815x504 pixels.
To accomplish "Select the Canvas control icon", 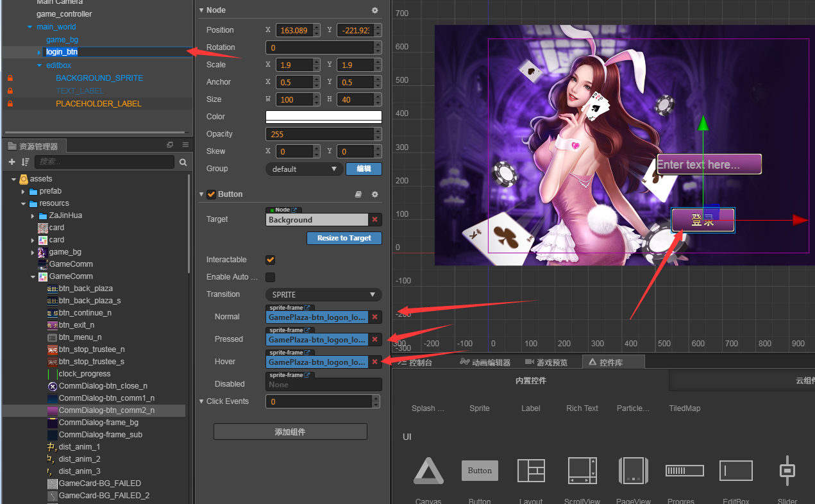I will (428, 471).
